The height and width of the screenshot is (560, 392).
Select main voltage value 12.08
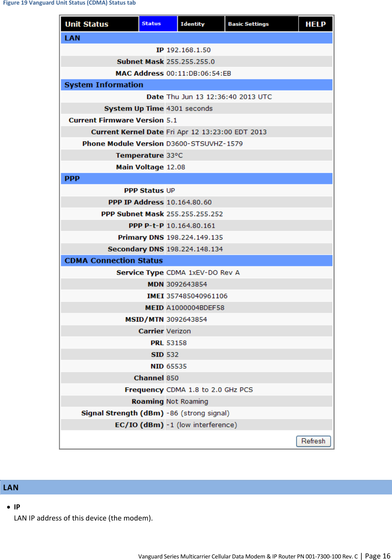pyautogui.click(x=176, y=167)
